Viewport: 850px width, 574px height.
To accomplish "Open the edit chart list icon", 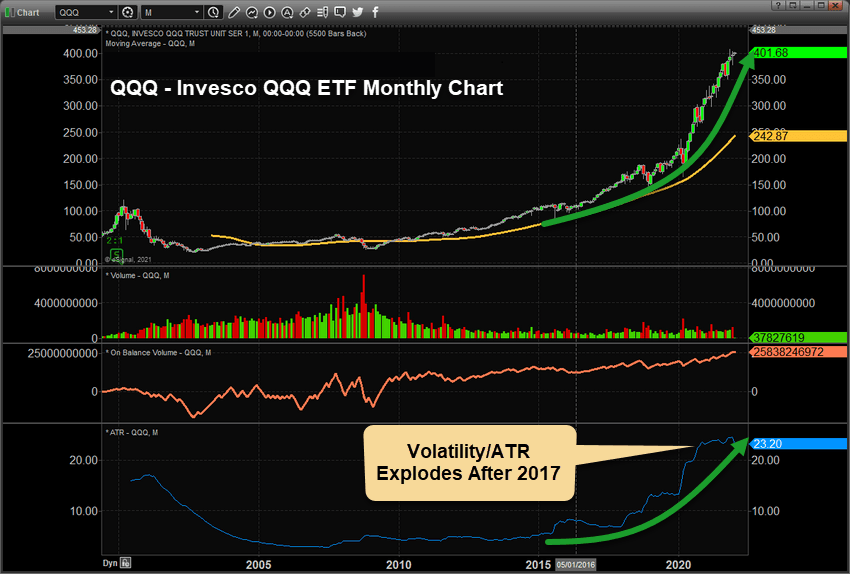I will [323, 12].
